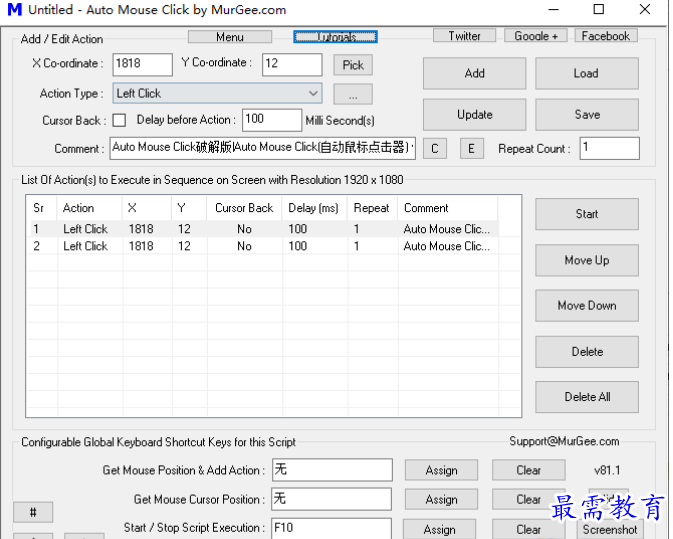Click the Get Mouse Cursor Position shortcut field

tap(331, 499)
